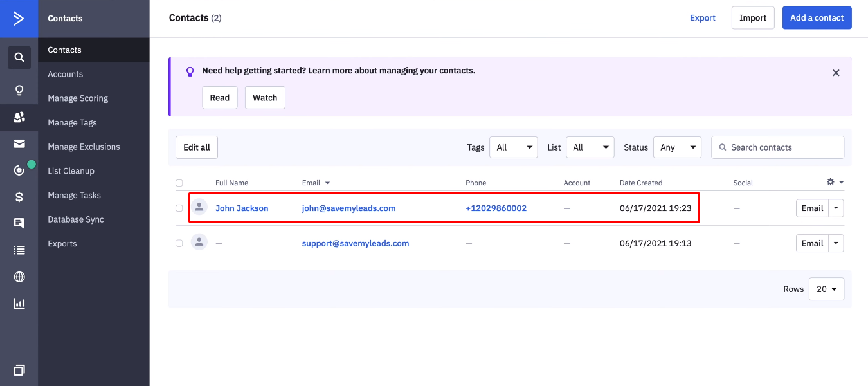Click the Read button in banner

click(x=219, y=98)
